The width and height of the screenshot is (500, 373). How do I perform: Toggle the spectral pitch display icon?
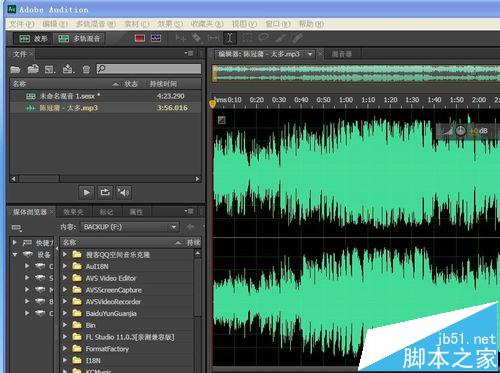(x=156, y=38)
